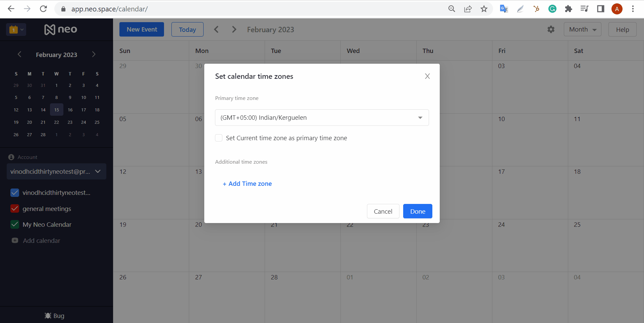This screenshot has height=323, width=644.
Task: Close the time zones dialog with X
Action: [x=427, y=76]
